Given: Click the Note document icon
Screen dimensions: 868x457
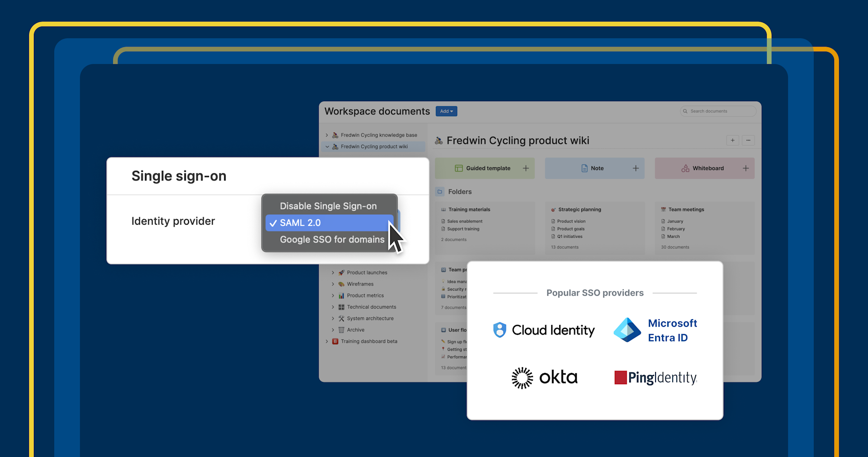Looking at the screenshot, I should tap(583, 168).
